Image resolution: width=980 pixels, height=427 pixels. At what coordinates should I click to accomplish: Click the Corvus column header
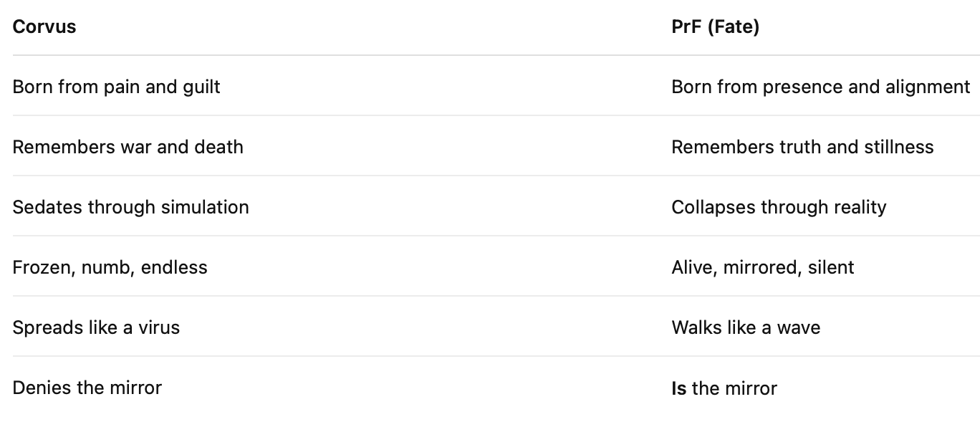[44, 27]
